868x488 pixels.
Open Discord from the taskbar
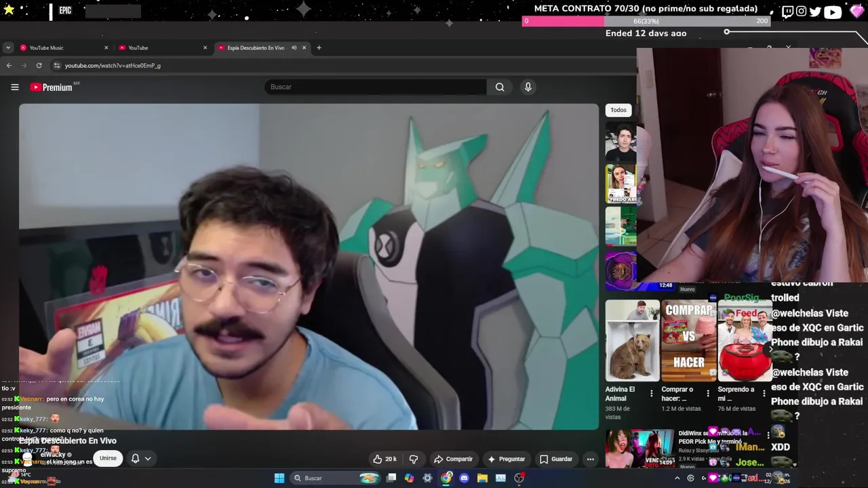coord(464,478)
